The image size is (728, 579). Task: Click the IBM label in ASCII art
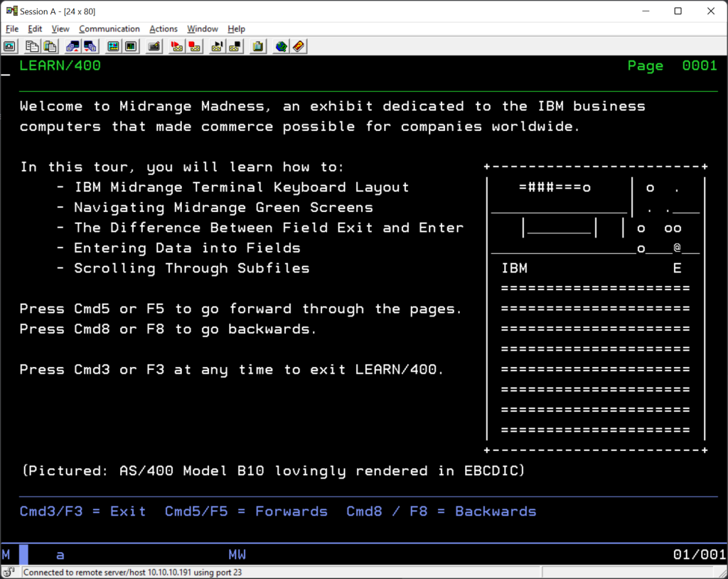(x=515, y=268)
